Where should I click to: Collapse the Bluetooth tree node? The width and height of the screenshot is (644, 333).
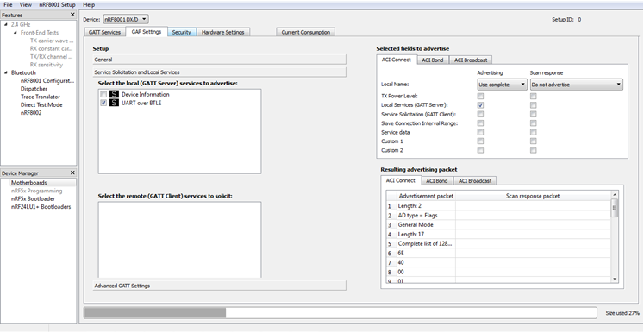[6, 72]
